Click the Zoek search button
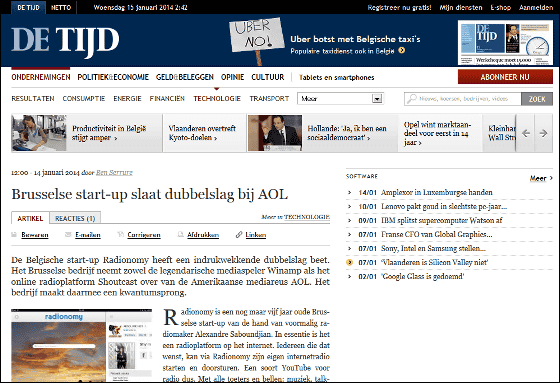This screenshot has width=560, height=383. 537,99
